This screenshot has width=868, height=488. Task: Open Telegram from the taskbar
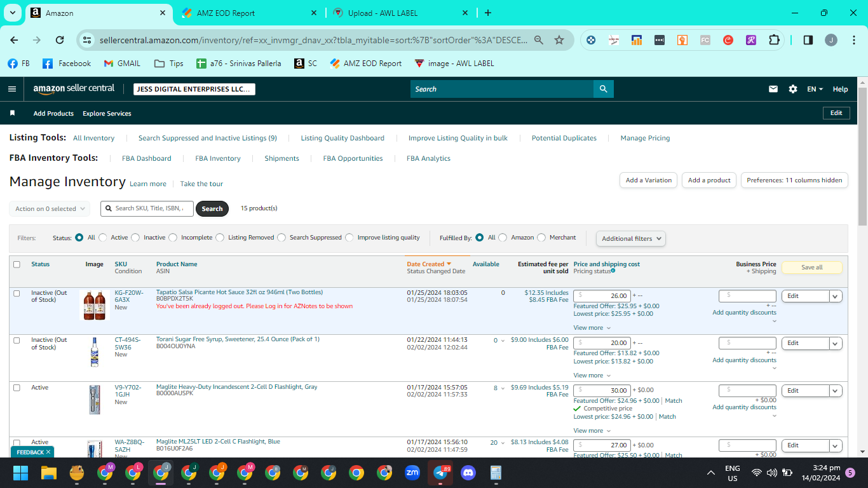(x=440, y=473)
